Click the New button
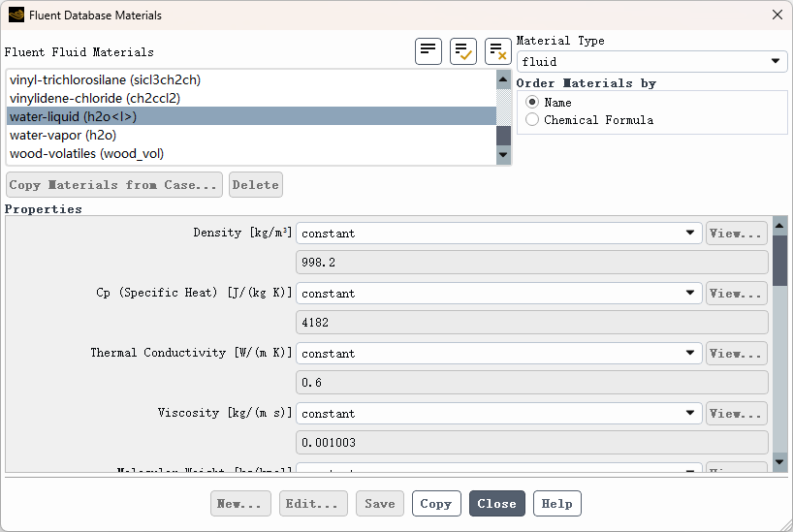This screenshot has height=532, width=793. tap(240, 504)
